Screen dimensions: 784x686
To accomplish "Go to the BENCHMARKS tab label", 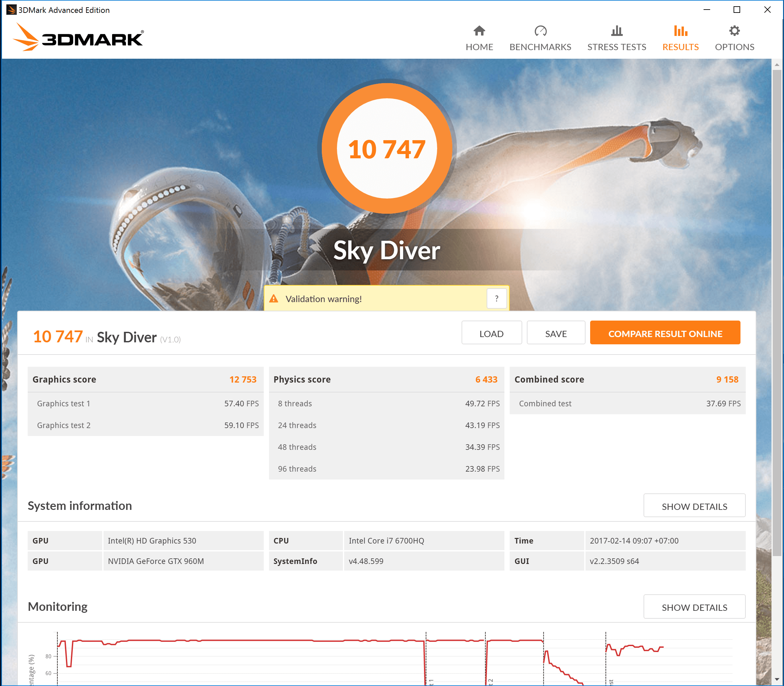I will pos(540,47).
